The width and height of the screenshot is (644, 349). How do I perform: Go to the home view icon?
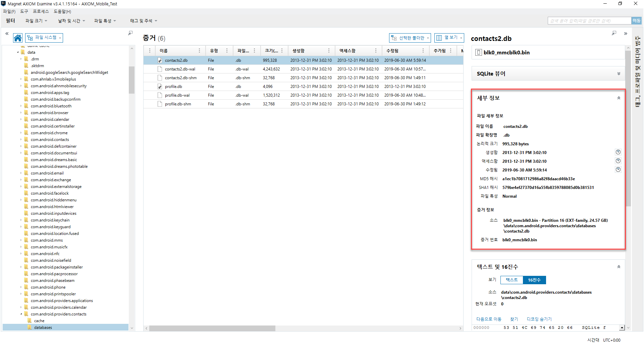click(18, 38)
